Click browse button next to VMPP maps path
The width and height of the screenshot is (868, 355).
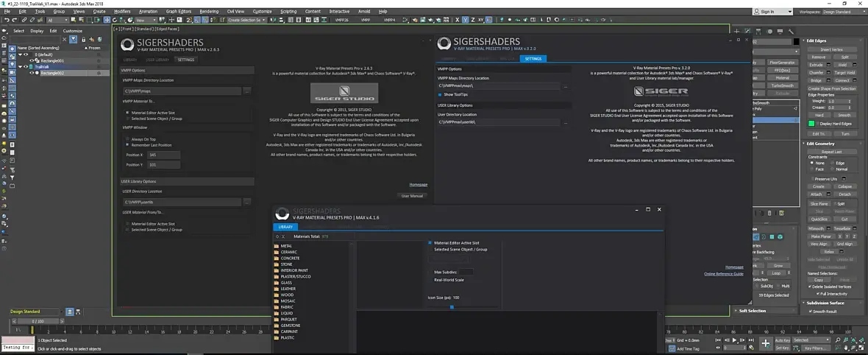pyautogui.click(x=247, y=91)
